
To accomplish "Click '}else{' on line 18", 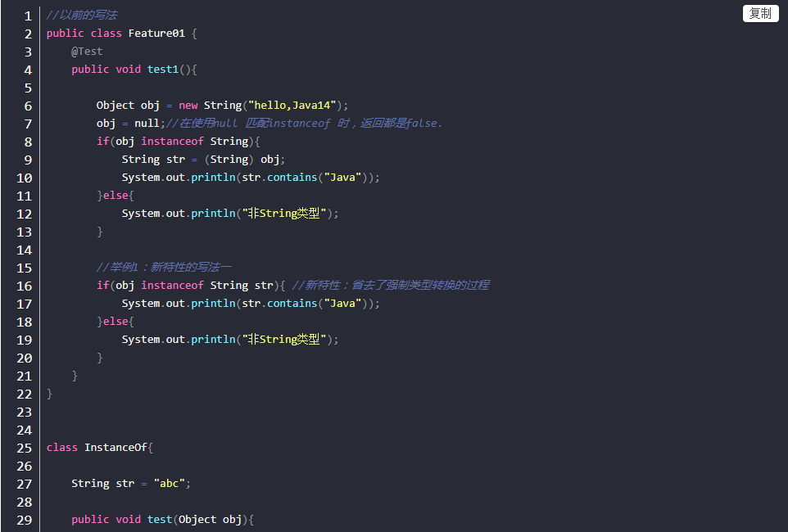I will [x=115, y=322].
